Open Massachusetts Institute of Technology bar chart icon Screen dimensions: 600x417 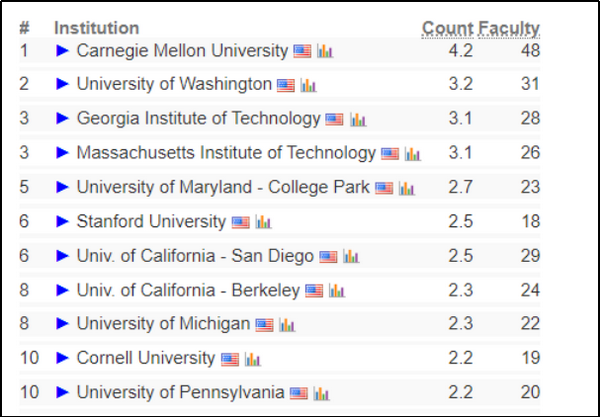412,154
